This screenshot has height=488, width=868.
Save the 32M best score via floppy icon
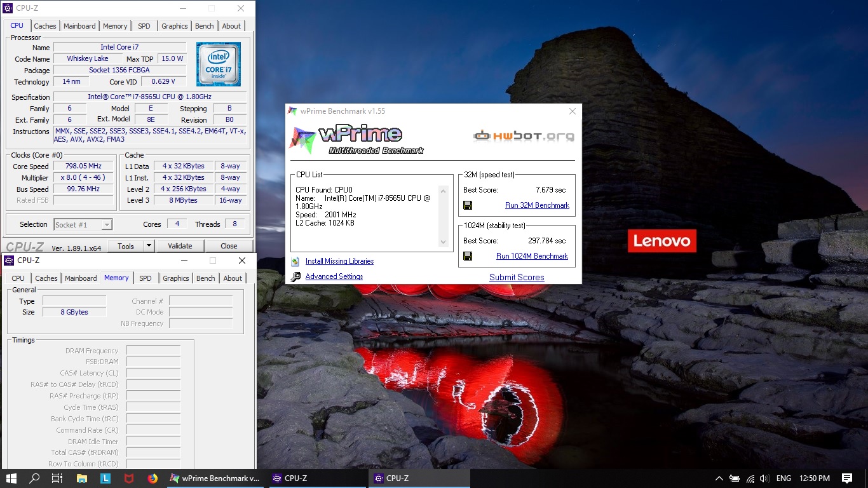(468, 205)
